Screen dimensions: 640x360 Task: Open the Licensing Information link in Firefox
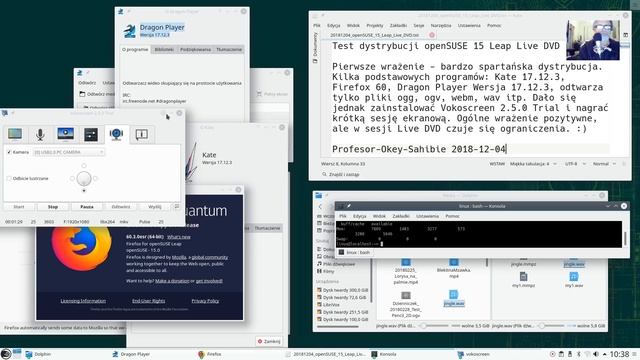83,301
